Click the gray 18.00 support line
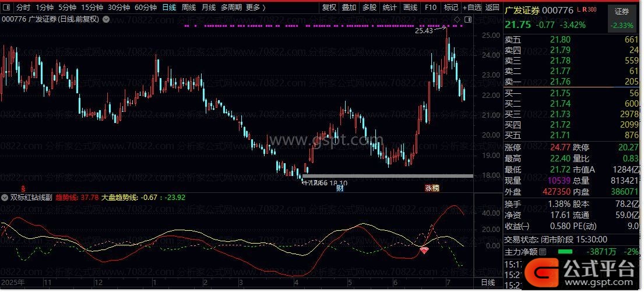Image resolution: width=644 pixels, height=292 pixels. pos(388,176)
